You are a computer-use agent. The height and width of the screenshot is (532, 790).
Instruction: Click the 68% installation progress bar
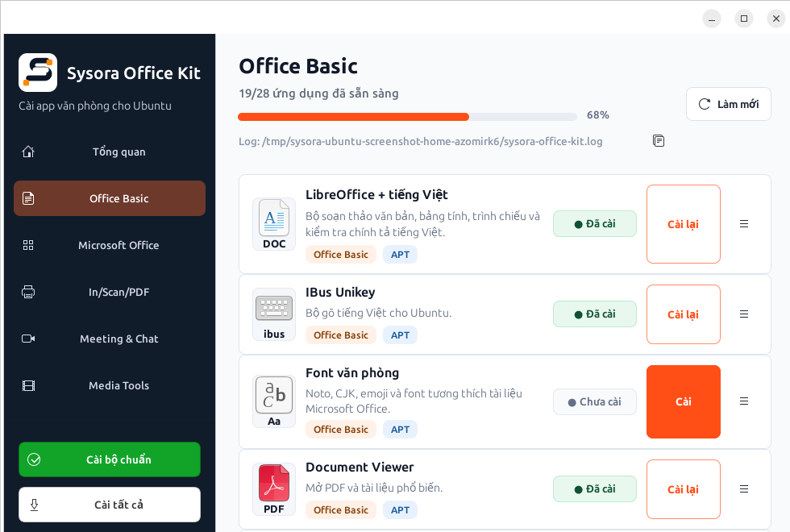[x=407, y=117]
